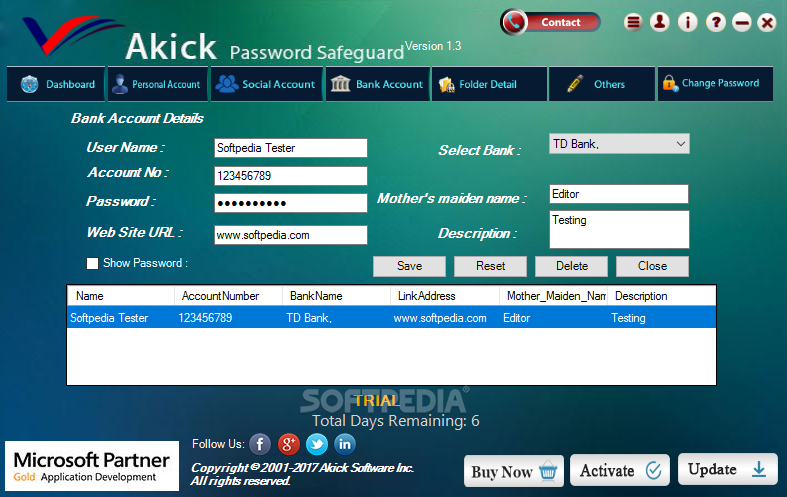Screen dimensions: 787x497
Task: Click the download arrow icon on Update
Action: [x=759, y=469]
